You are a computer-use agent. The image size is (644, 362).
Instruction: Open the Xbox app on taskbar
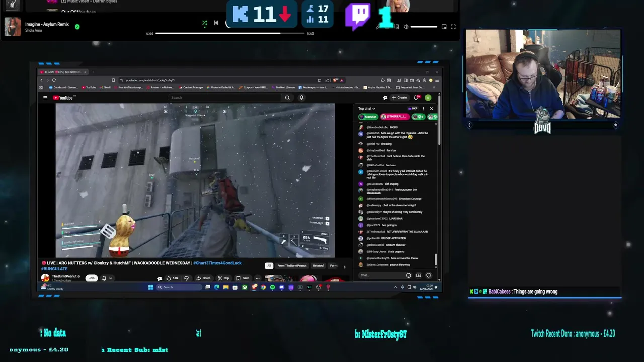245,287
